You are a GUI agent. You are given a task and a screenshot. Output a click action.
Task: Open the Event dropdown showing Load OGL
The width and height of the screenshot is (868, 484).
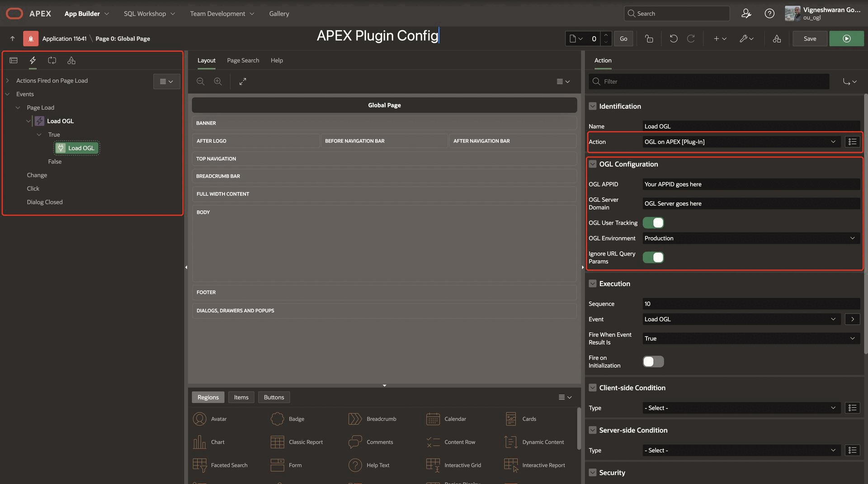point(741,319)
